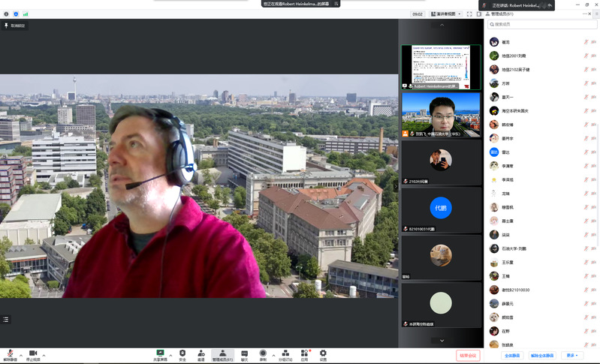Stop the video (停止视频) camera
This screenshot has width=600, height=364.
[33, 353]
